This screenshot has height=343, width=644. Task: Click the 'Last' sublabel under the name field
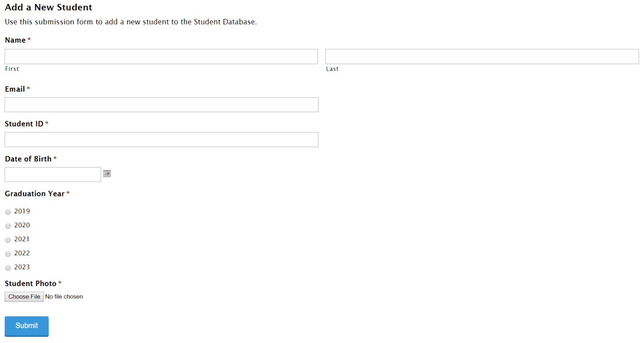click(x=332, y=69)
